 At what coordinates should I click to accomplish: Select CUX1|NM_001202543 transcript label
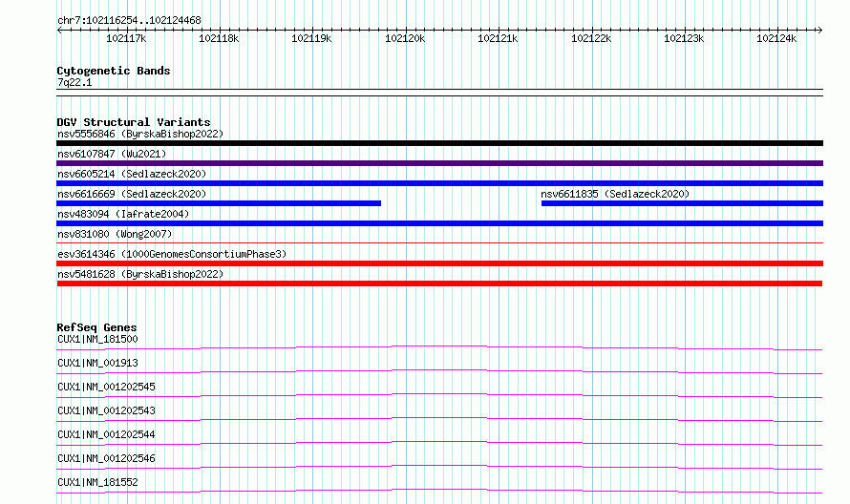(106, 410)
